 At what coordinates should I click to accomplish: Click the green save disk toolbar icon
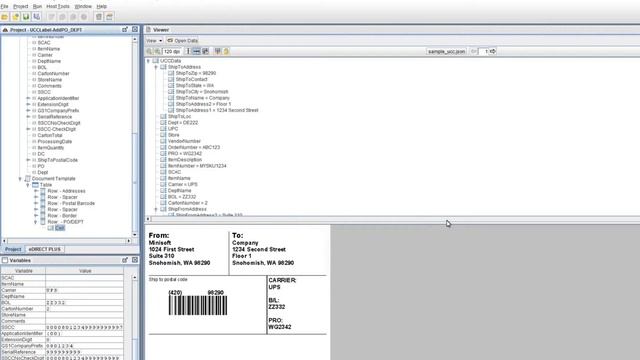[x=26, y=17]
